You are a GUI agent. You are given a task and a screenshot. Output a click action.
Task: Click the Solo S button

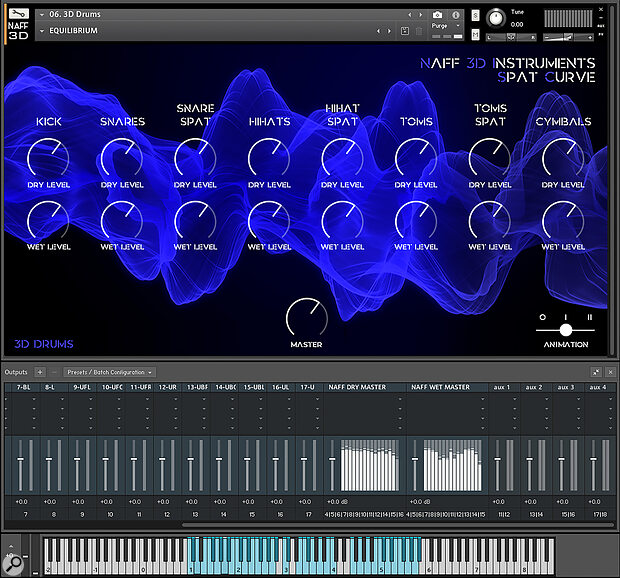tap(474, 16)
